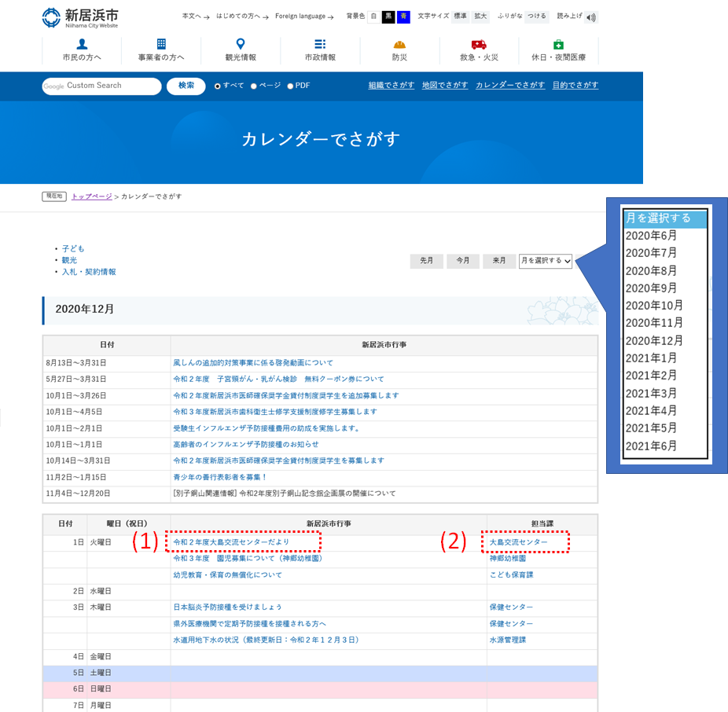728x712 pixels.
Task: Open 幼児教育・保育の無償化について link
Action: point(227,575)
